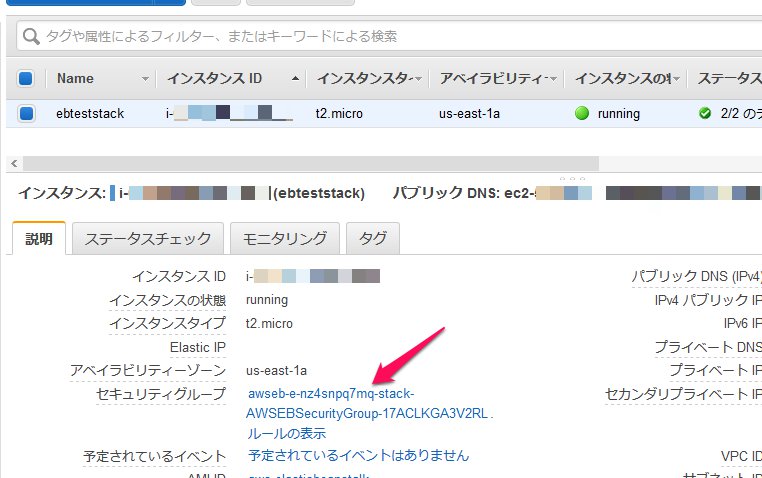Switch to the ステータスチェック tab
Image resolution: width=762 pixels, height=478 pixels.
147,238
